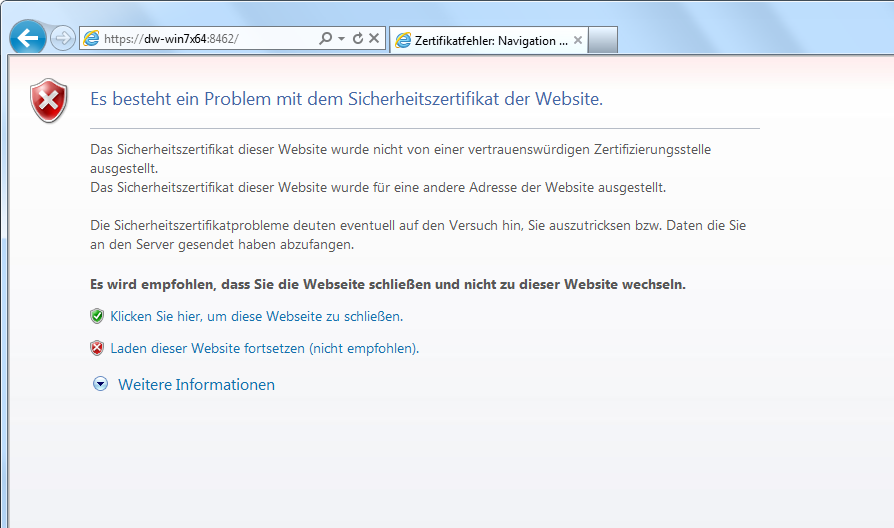
Task: Expand the Weitere Informationen arrow
Action: point(100,384)
